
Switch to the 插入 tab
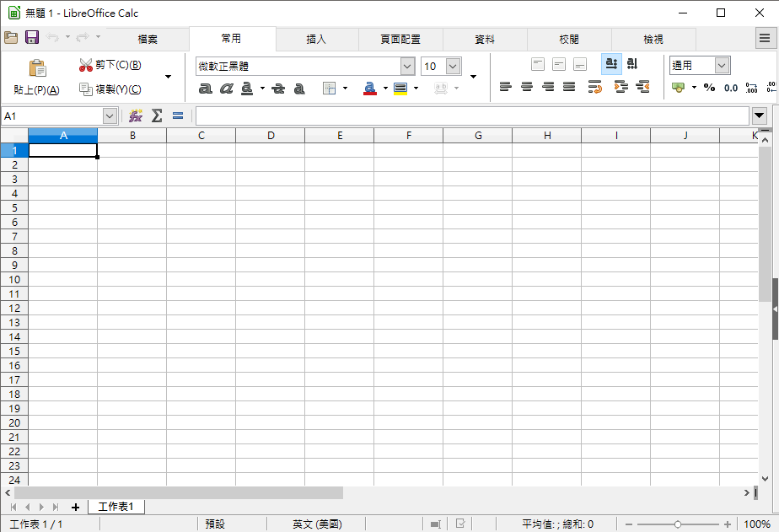[316, 40]
